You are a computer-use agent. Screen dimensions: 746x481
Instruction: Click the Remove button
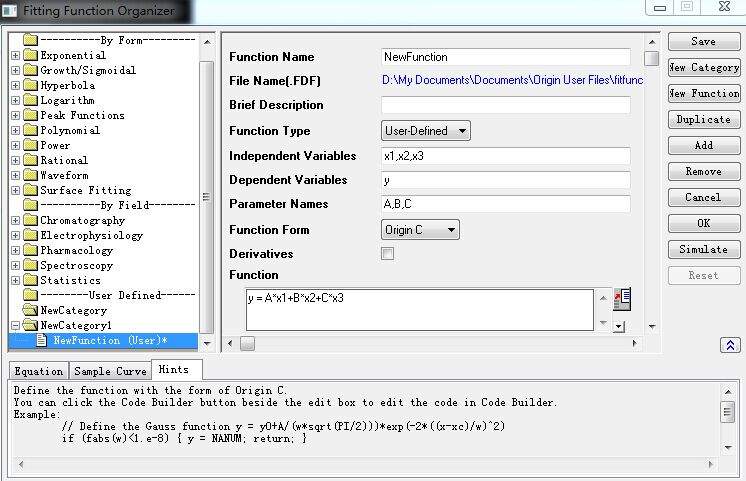[704, 171]
